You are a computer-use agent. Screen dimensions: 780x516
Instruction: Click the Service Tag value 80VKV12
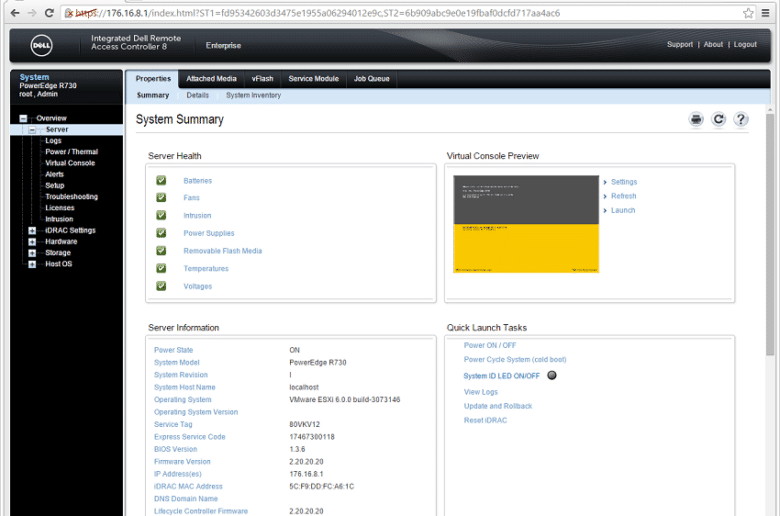304,424
